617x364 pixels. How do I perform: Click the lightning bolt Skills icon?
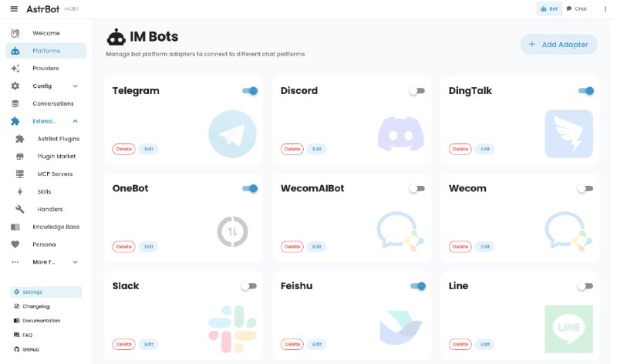click(x=20, y=192)
